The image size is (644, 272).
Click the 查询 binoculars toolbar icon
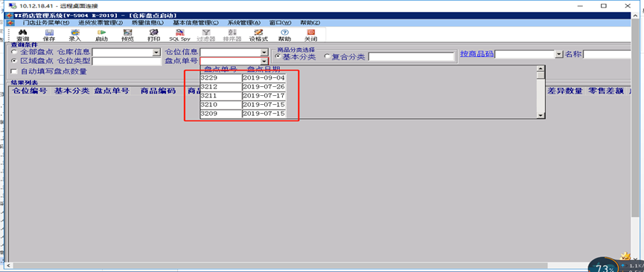(23, 33)
